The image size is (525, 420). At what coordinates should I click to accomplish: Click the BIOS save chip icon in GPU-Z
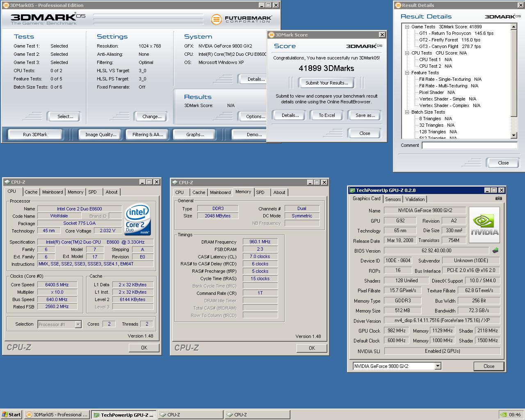[x=495, y=251]
